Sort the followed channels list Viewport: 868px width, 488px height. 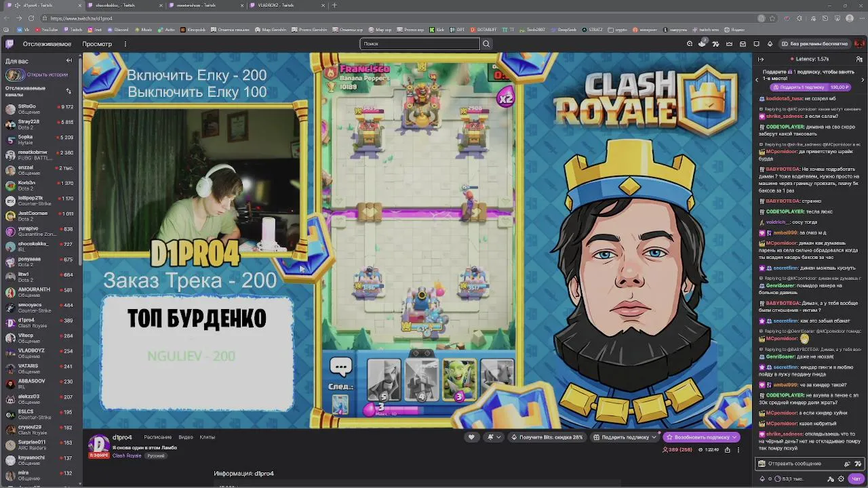(x=68, y=91)
